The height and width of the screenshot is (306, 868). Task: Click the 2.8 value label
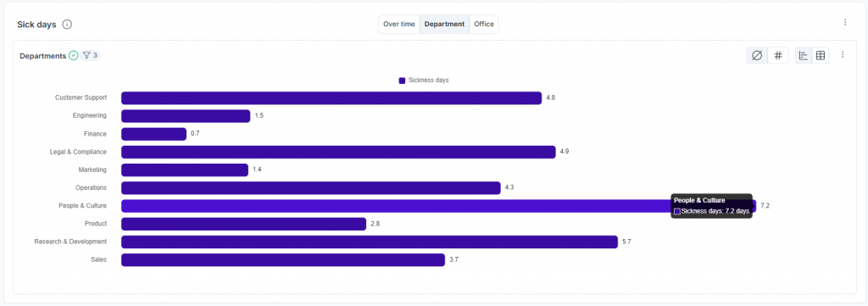pos(376,224)
